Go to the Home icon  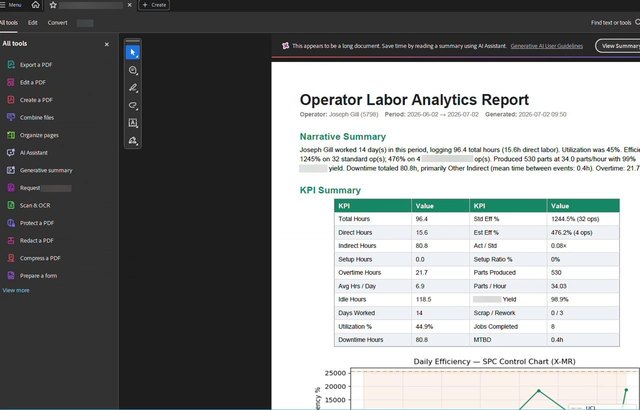point(36,5)
